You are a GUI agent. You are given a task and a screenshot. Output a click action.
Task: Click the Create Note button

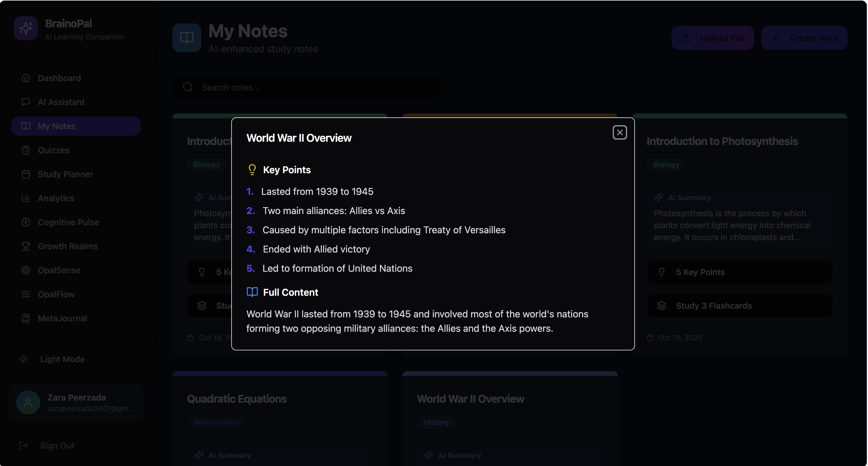pyautogui.click(x=804, y=38)
